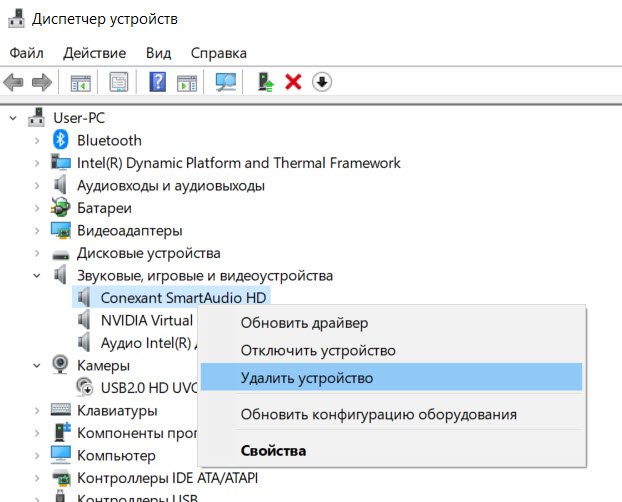Click the red X Uninstall device icon

coord(293,82)
